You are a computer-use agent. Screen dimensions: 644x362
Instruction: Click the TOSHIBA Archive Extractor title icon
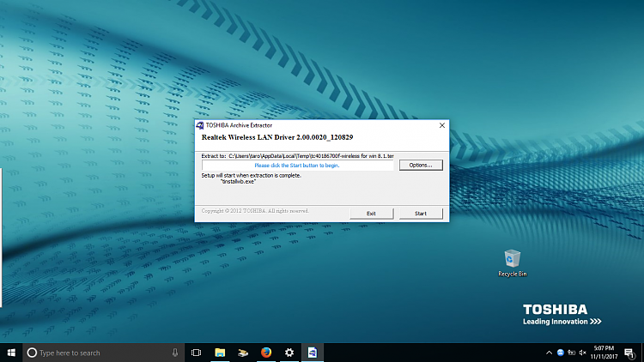[x=200, y=125]
